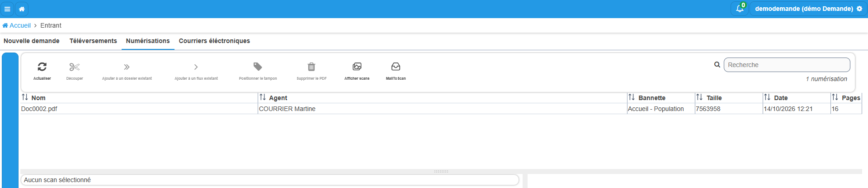
Task: Sort table by Nom column
Action: (139, 98)
